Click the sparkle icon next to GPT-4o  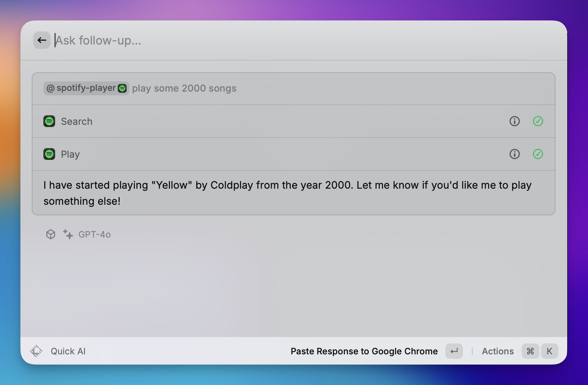(68, 234)
